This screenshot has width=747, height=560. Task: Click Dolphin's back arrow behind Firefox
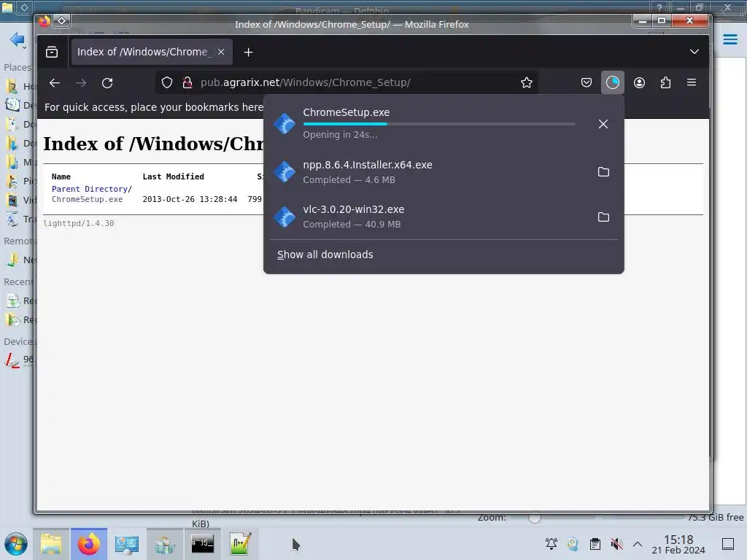[x=18, y=39]
